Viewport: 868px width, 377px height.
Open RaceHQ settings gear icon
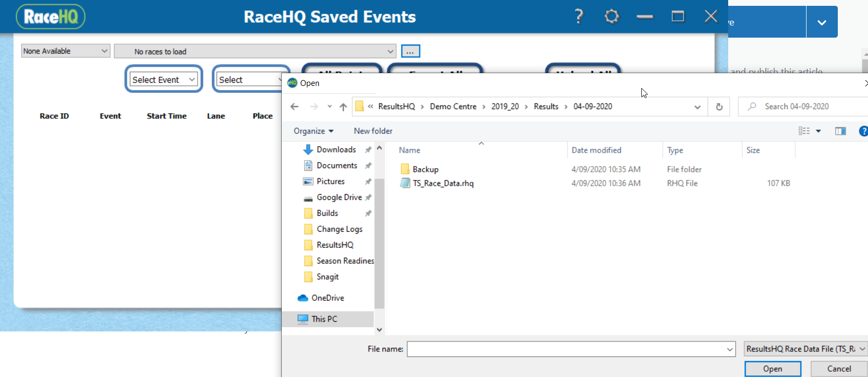click(612, 16)
